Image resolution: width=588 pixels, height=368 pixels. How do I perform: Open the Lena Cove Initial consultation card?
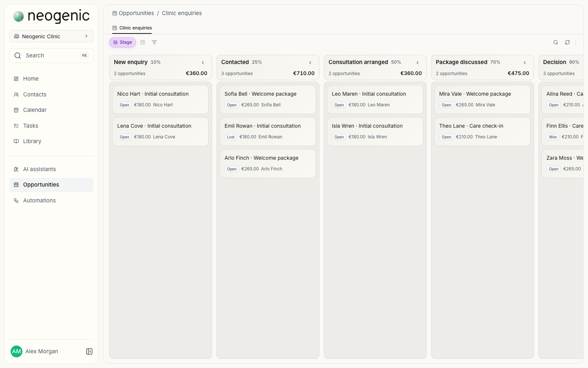[161, 131]
